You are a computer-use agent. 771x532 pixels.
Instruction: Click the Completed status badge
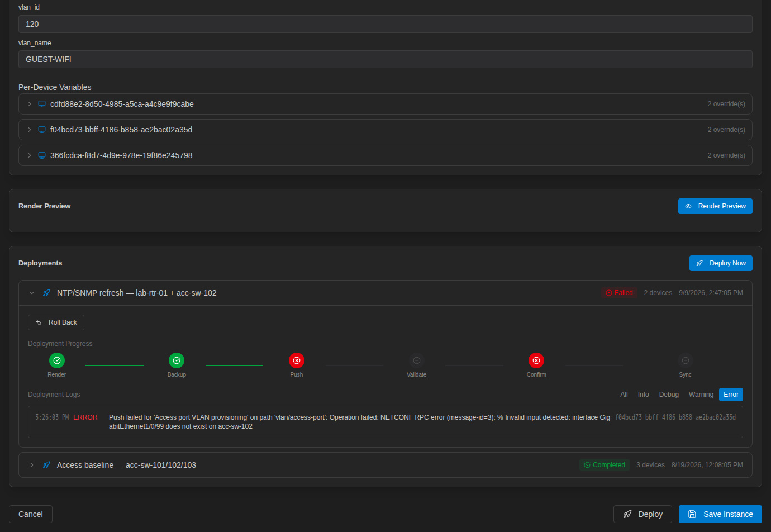point(605,465)
